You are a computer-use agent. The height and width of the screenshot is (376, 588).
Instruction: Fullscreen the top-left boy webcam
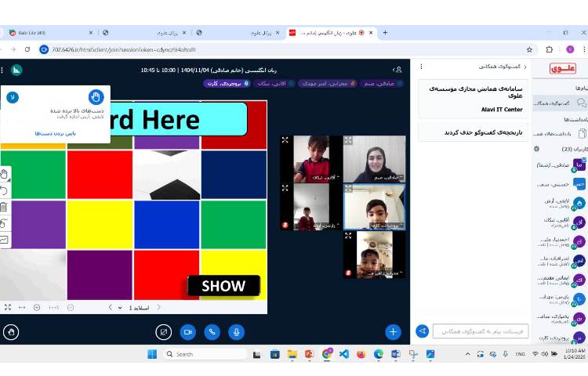(285, 140)
